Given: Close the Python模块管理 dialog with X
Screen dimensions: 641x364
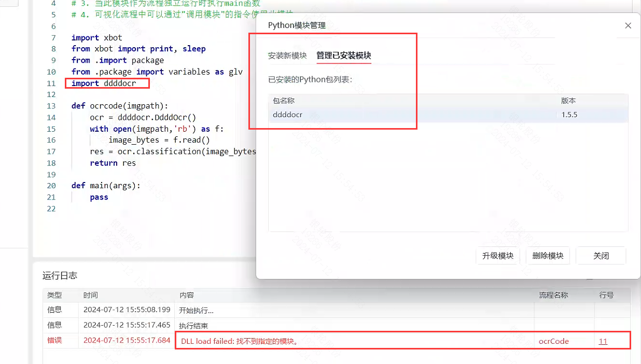Looking at the screenshot, I should 628,25.
